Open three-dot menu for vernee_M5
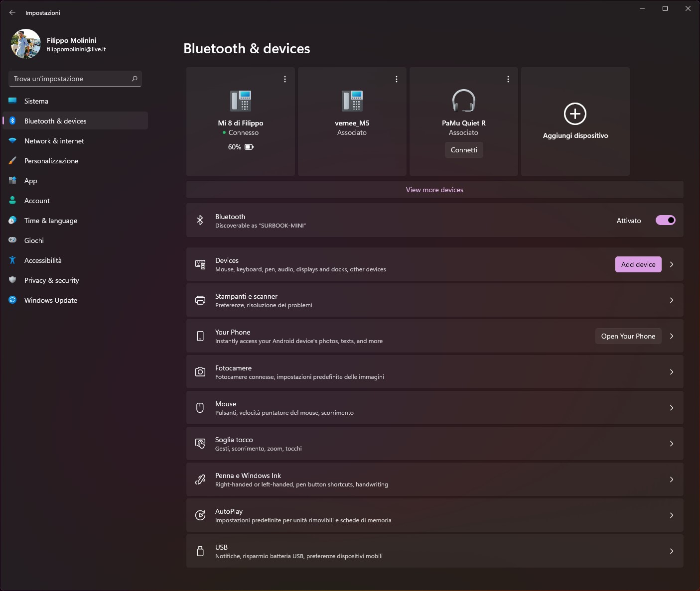 [397, 79]
